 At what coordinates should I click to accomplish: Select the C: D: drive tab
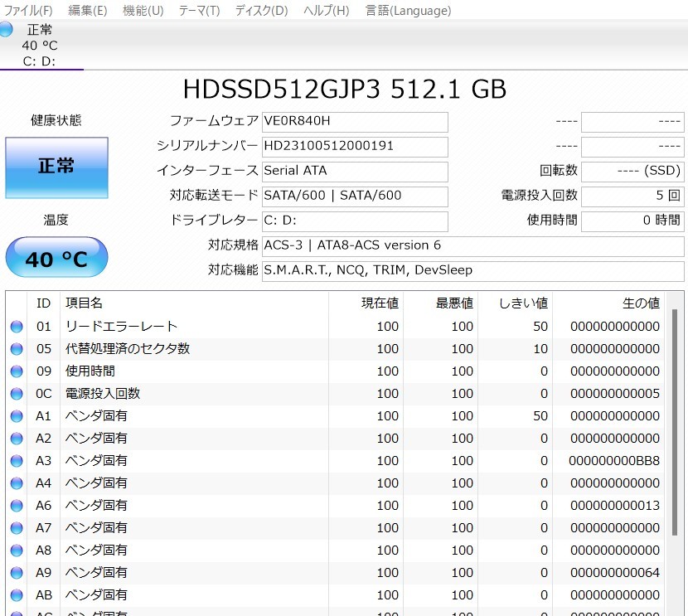point(41,61)
